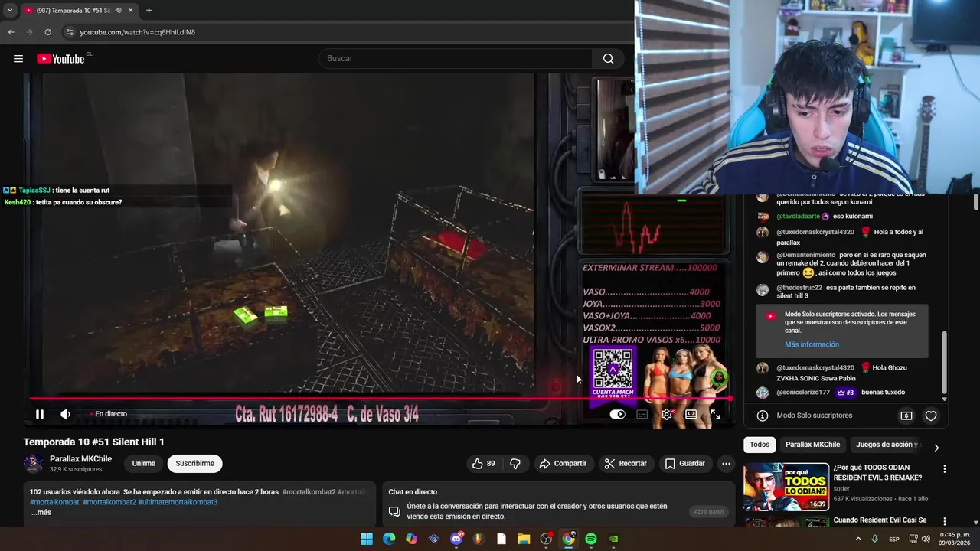Expand description with ...más
980x551 pixels.
pos(41,512)
